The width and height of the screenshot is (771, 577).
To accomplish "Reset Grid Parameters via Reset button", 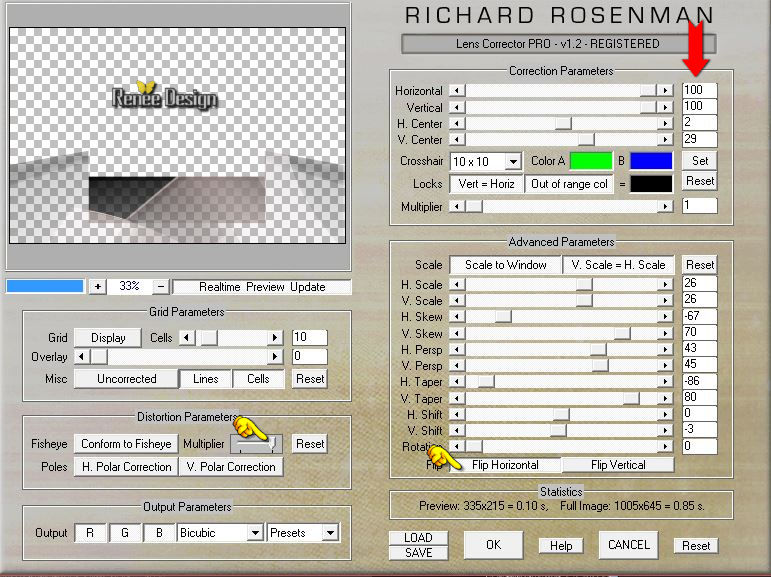I will [x=310, y=379].
